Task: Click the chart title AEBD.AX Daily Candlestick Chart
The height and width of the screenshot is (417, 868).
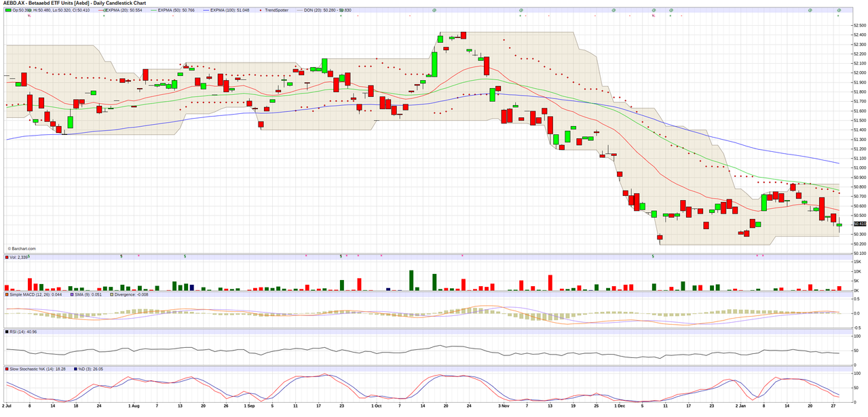Action: click(74, 3)
